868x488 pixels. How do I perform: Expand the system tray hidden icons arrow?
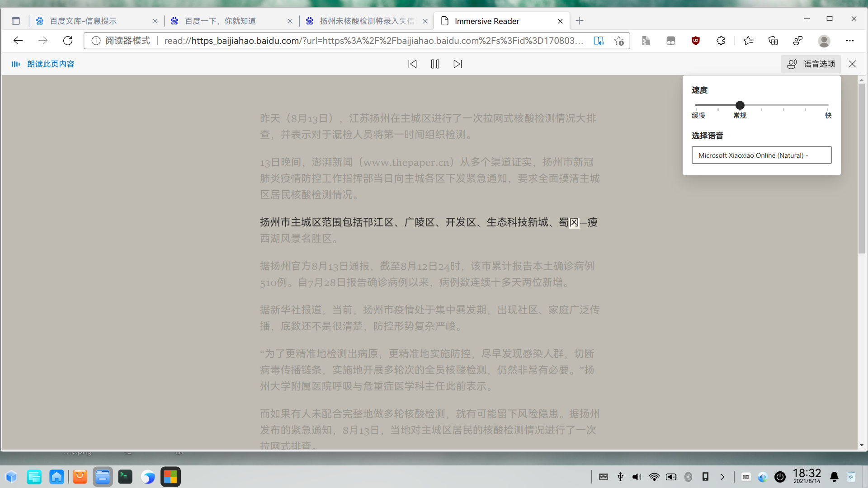[722, 477]
